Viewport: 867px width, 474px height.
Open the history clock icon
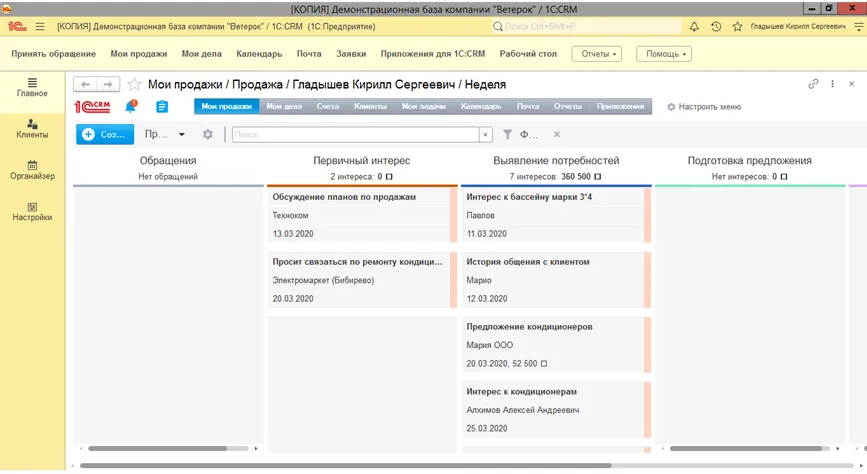[716, 27]
